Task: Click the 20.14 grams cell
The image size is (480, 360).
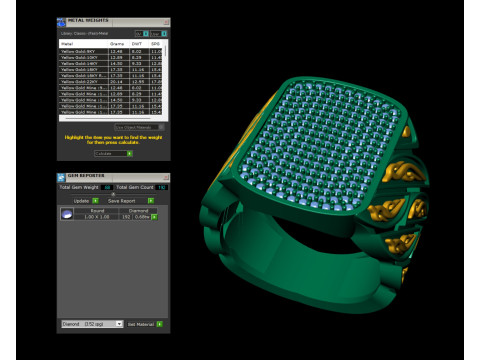Action: point(118,82)
